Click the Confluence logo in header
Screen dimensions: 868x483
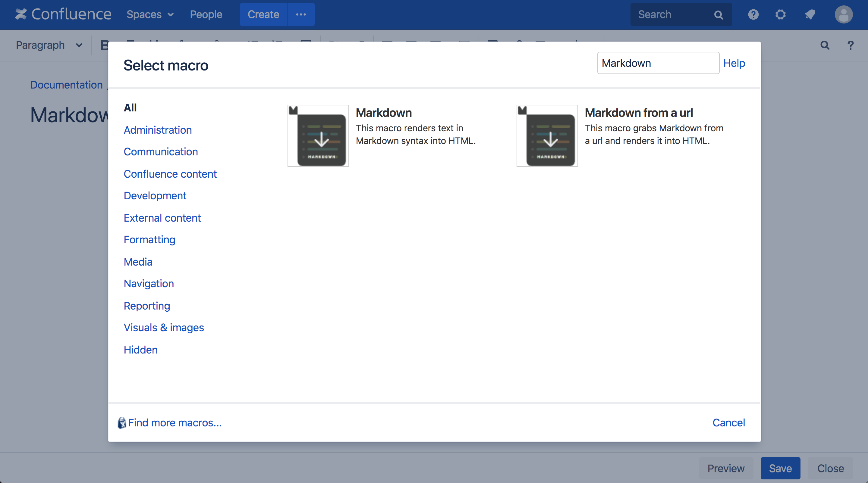63,14
